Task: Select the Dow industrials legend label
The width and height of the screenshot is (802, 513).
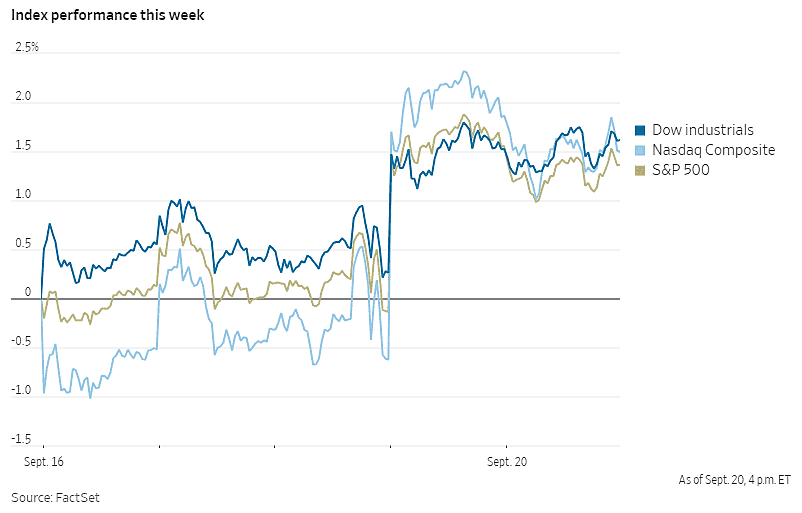Action: (x=703, y=131)
